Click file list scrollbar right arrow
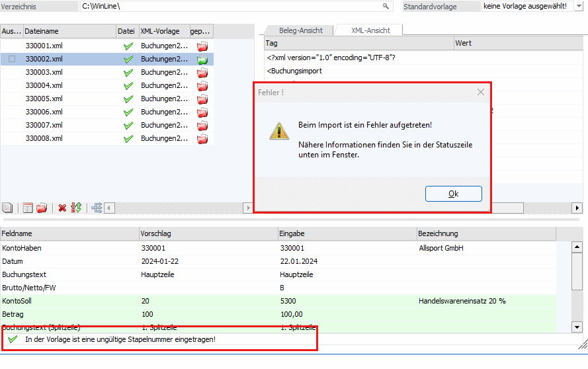The width and height of the screenshot is (588, 369). (x=247, y=208)
